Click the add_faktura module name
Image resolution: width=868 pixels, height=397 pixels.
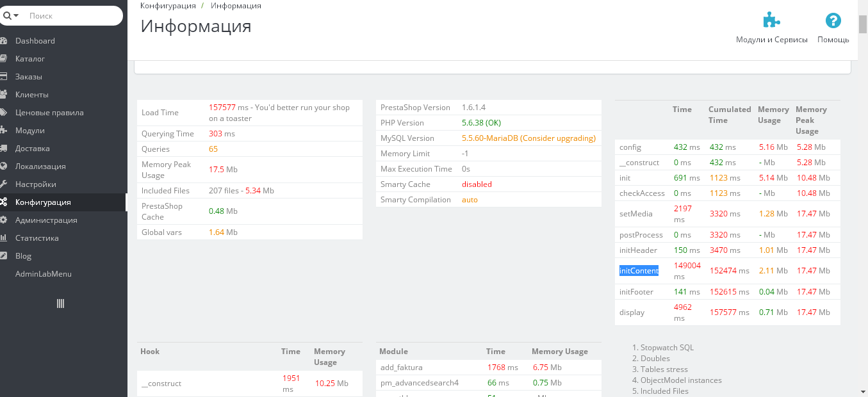(402, 368)
